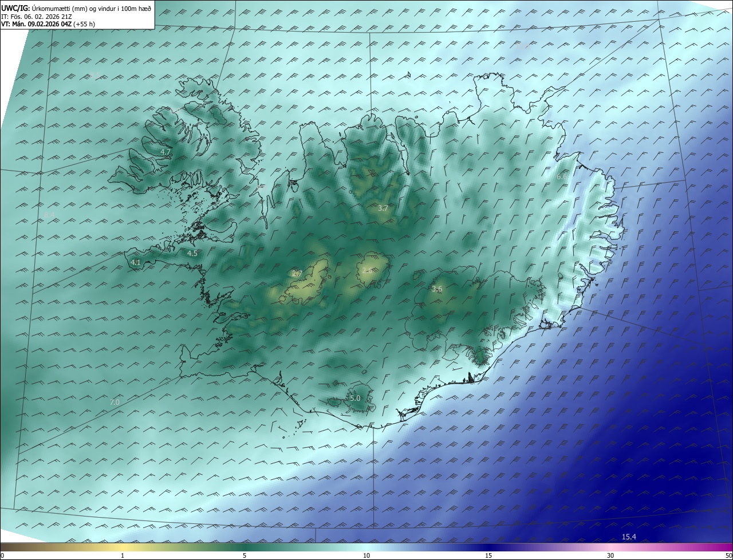Click the '5' tick on the color scale
733x560 pixels.
click(x=245, y=555)
